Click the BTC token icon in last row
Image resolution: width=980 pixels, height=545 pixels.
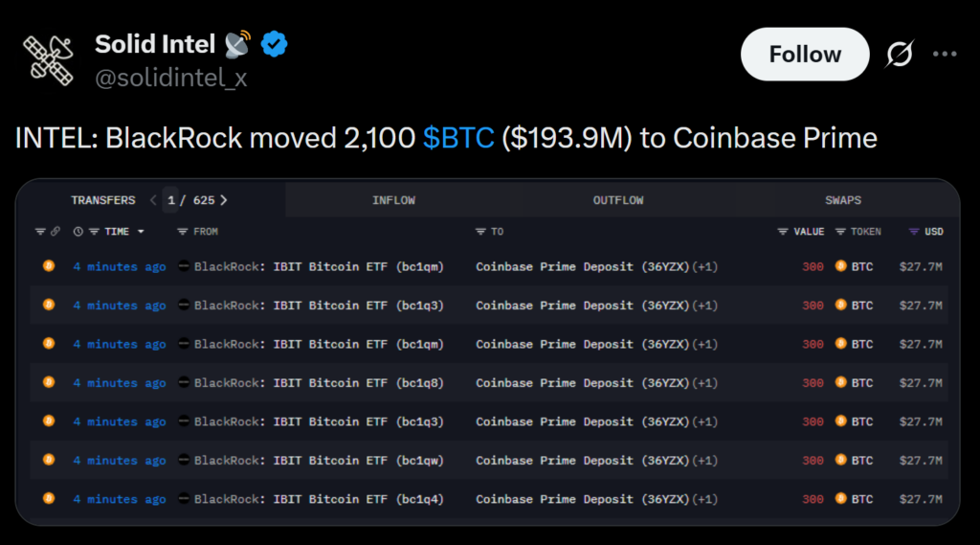click(x=841, y=499)
